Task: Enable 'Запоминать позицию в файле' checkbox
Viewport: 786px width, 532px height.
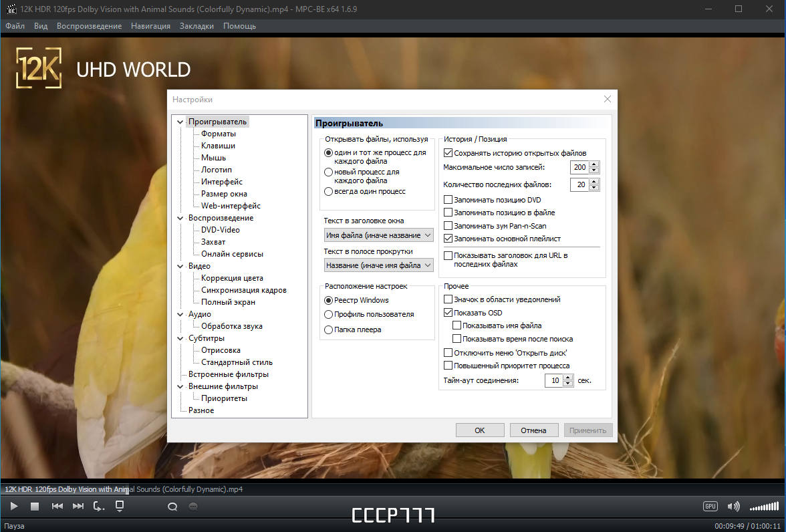Action: 448,213
